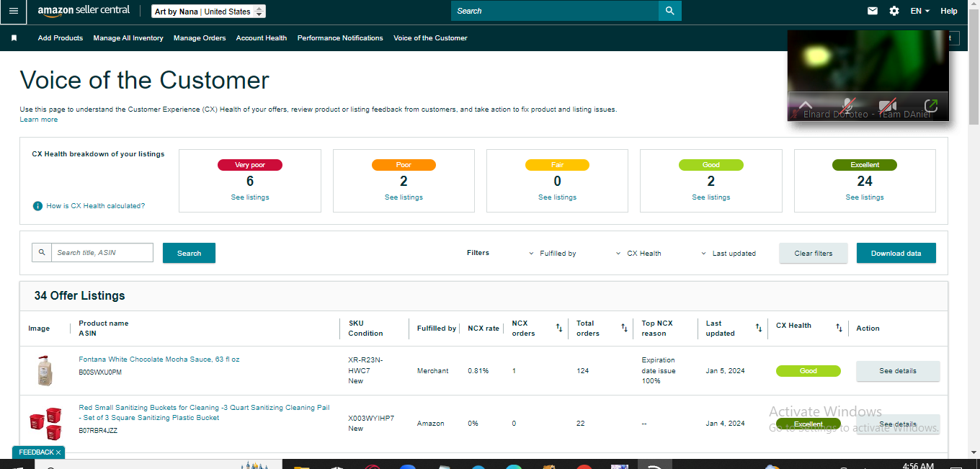Click the Learn more link
This screenshot has width=980, height=469.
39,120
